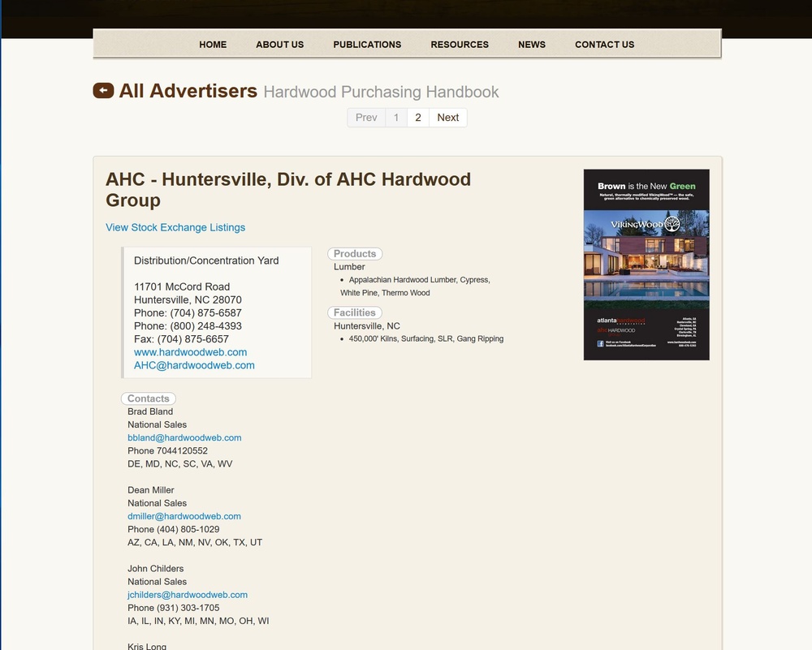Click Huntersville, NC under Facilities
The image size is (812, 650).
click(367, 326)
